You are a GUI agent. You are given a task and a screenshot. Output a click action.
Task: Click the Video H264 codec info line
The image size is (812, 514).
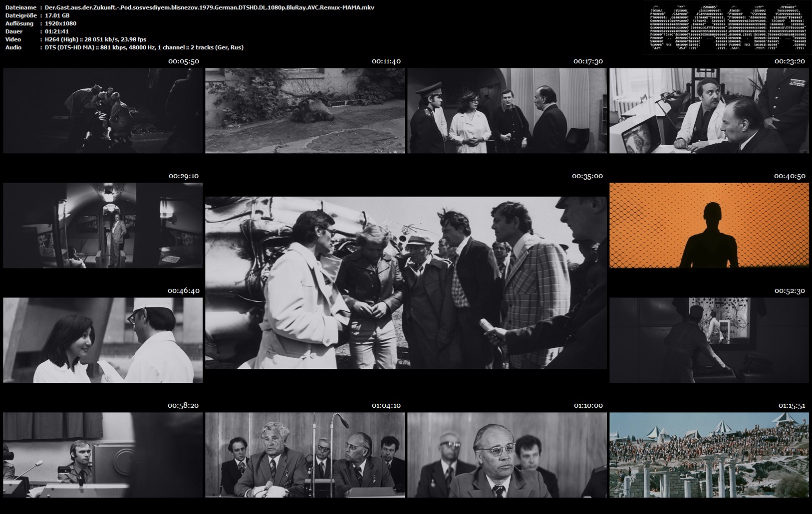pyautogui.click(x=95, y=39)
